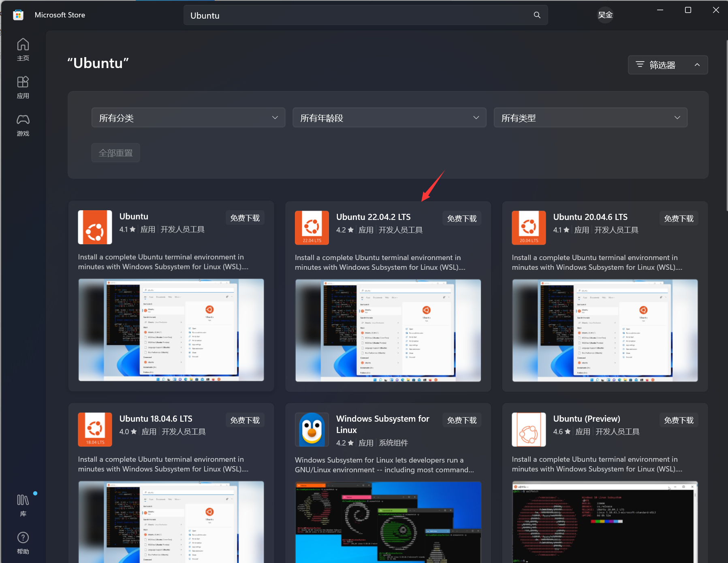Open the plain Ubuntu app title
The width and height of the screenshot is (728, 563).
[134, 216]
